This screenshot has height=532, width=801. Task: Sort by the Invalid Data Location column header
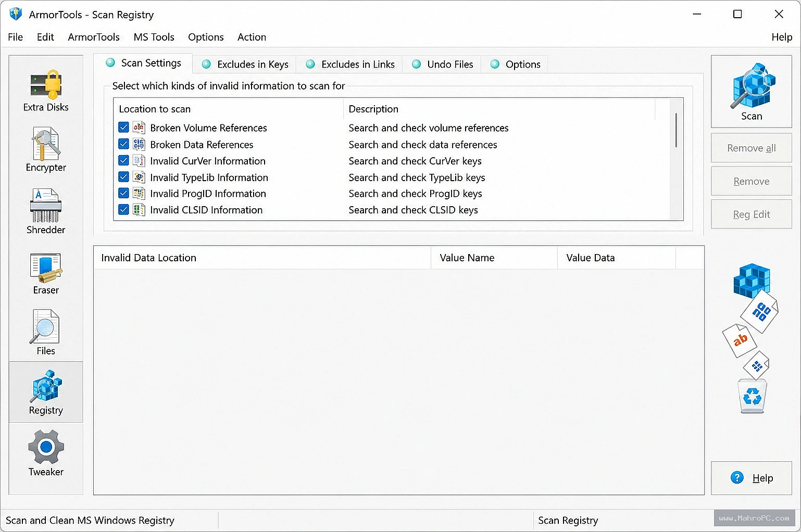[262, 258]
